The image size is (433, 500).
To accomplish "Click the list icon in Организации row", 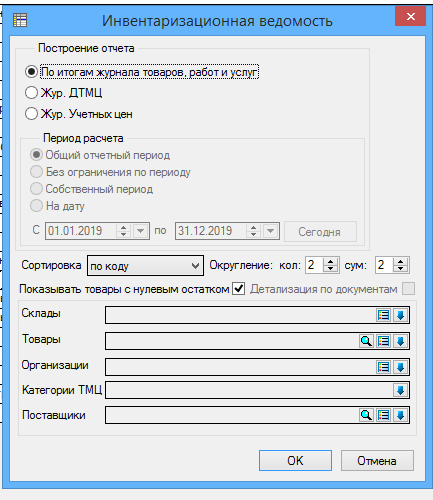I will click(x=383, y=367).
